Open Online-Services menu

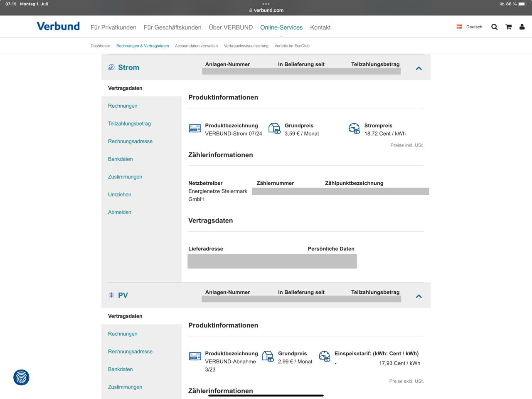[281, 27]
